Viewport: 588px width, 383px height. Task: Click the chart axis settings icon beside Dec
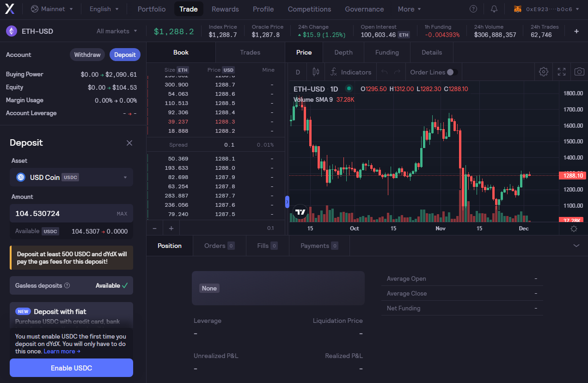(x=574, y=229)
